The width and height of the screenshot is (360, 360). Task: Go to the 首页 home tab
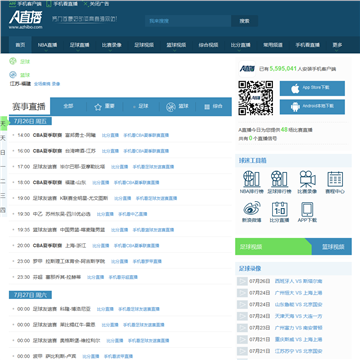coord(20,45)
